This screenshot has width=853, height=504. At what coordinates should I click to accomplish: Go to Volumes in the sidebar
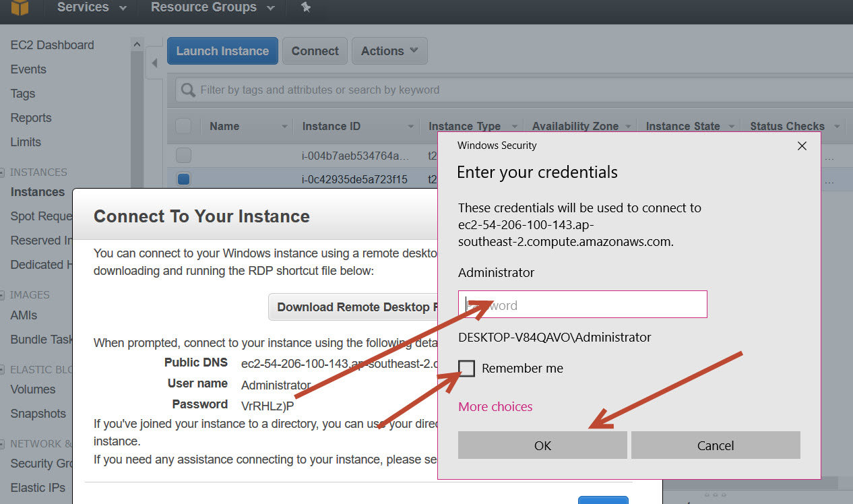[33, 389]
